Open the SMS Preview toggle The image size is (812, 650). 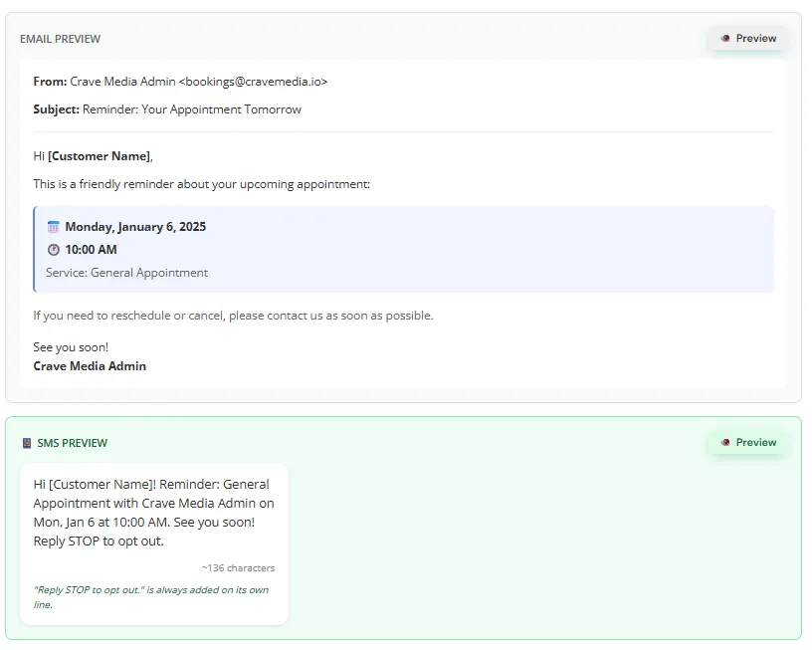(747, 442)
